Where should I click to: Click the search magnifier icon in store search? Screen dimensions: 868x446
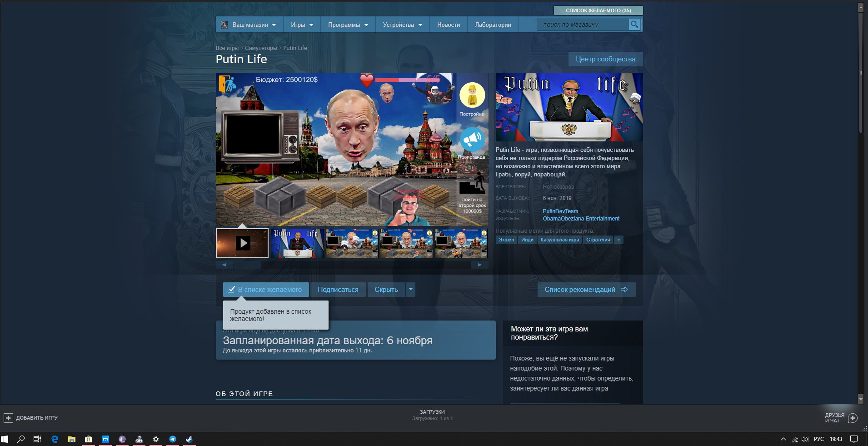pyautogui.click(x=634, y=25)
